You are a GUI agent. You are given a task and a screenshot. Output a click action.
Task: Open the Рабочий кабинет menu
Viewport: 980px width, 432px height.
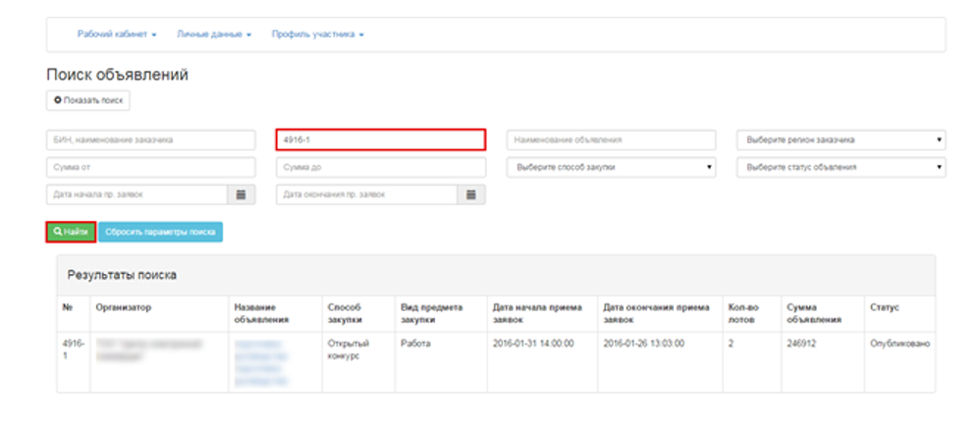[117, 34]
